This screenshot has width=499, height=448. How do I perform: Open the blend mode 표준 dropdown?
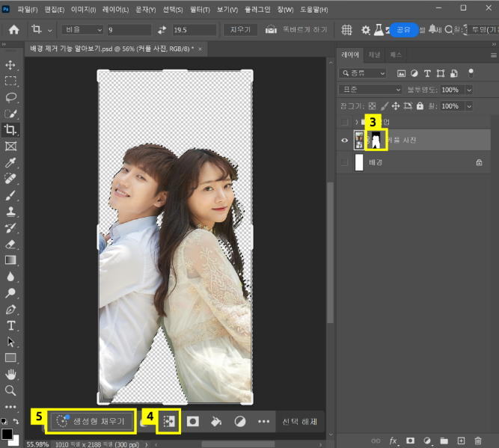[x=370, y=89]
